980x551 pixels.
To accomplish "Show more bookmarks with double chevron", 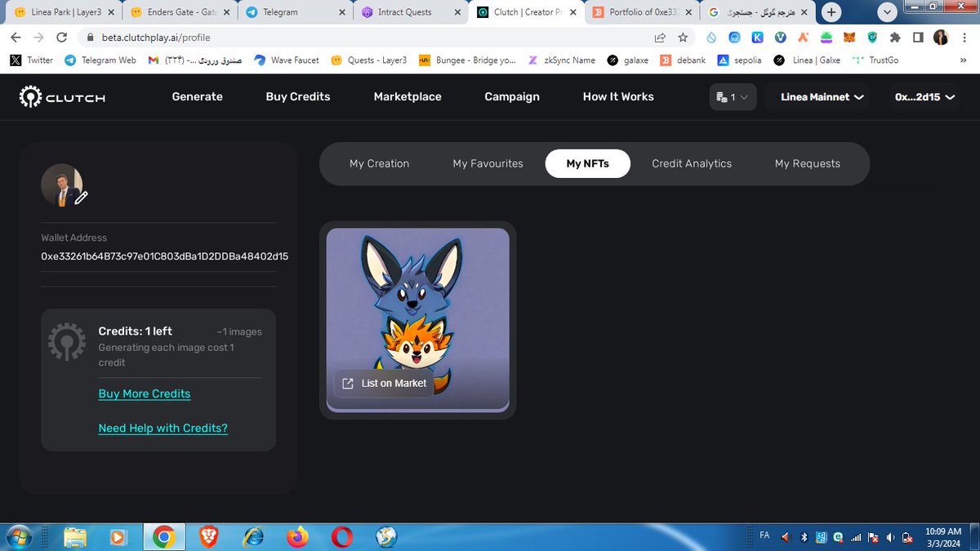I will [x=965, y=60].
